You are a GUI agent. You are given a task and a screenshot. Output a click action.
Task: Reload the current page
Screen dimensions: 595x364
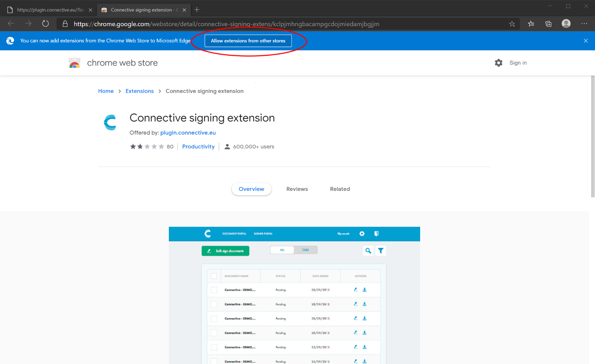tap(45, 24)
